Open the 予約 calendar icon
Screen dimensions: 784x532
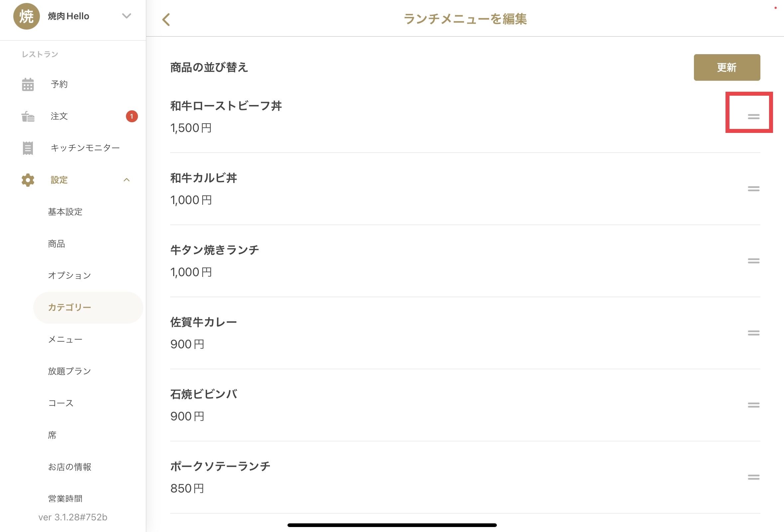28,84
